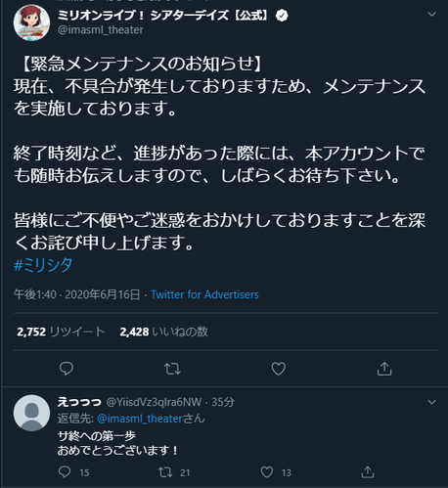This screenshot has height=488, width=448.
Task: Open えっっっ's default avatar
Action: 31,413
